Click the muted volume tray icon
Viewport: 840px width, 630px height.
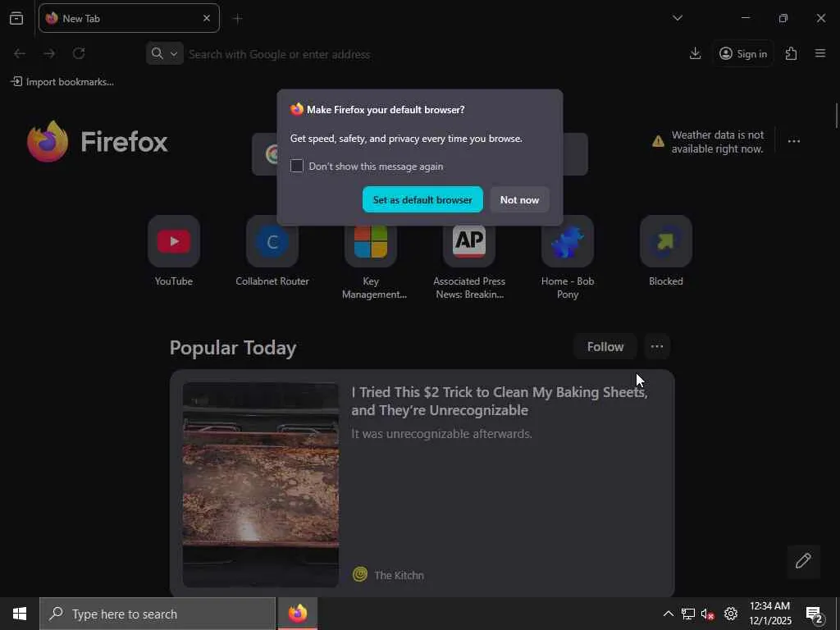708,614
